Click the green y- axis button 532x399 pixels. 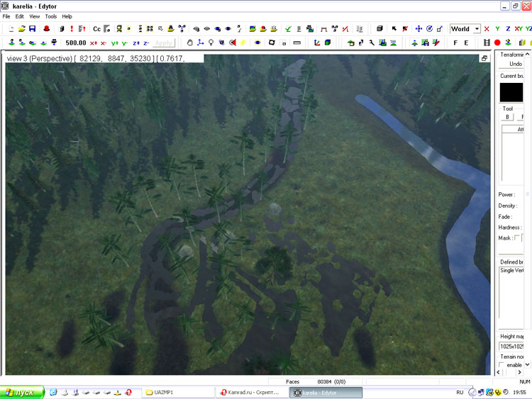click(125, 43)
